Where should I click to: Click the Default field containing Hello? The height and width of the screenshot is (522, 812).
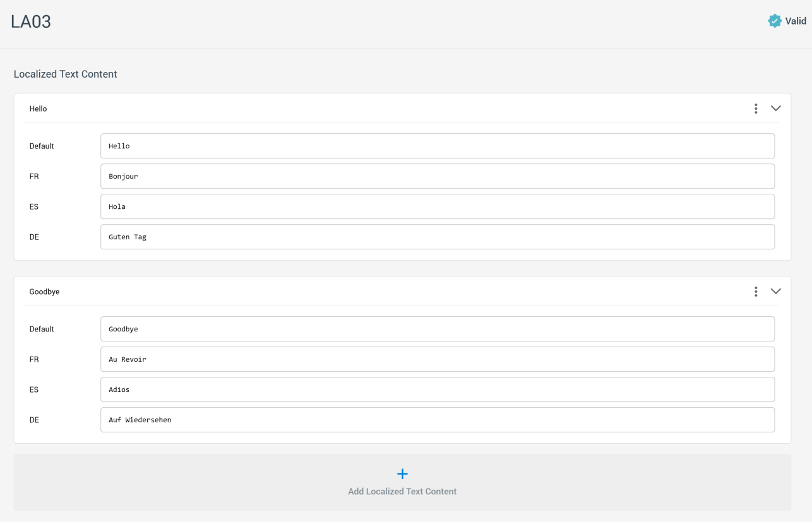tap(437, 146)
